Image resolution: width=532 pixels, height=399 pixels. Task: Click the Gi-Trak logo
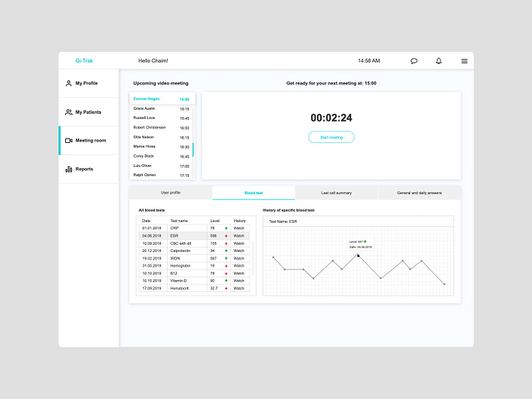point(84,61)
